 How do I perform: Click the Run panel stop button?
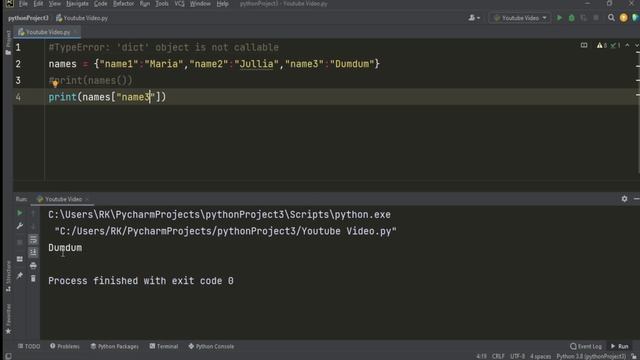pos(20,242)
